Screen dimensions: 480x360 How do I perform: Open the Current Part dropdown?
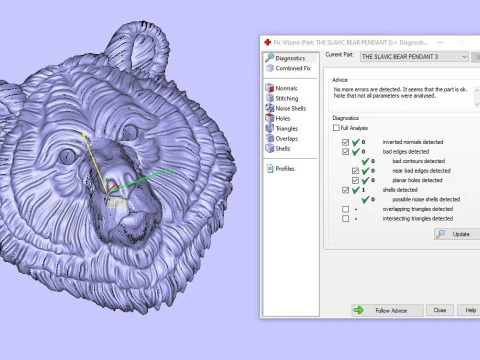[414, 57]
